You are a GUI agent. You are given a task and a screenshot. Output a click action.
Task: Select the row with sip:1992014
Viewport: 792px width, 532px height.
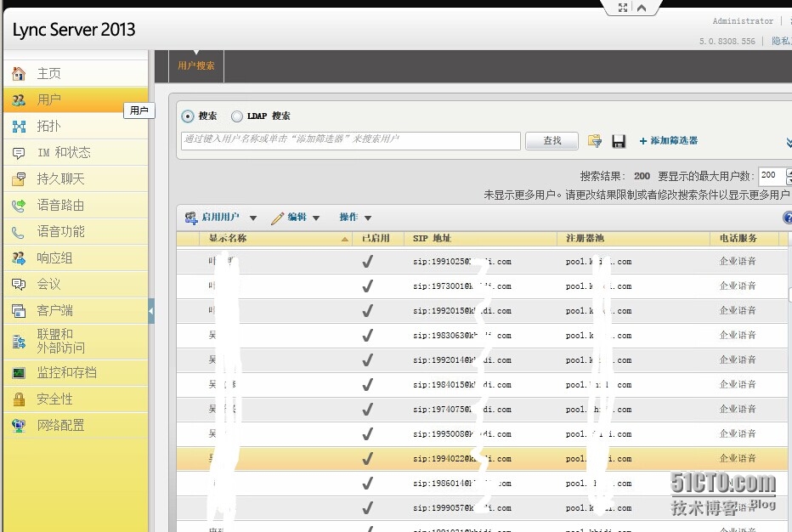[482, 360]
